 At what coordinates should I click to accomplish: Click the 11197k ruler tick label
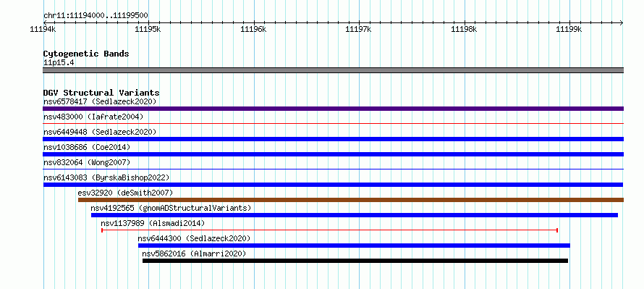pos(359,29)
